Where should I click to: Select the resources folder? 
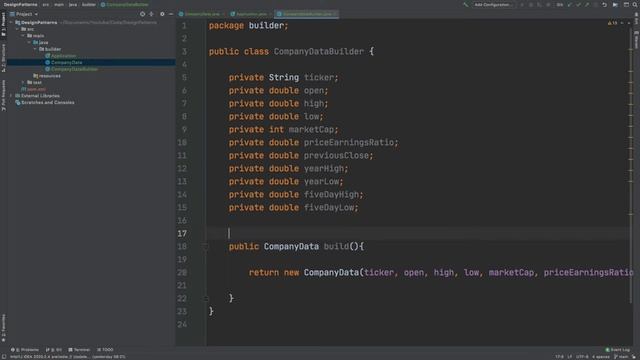tap(47, 76)
